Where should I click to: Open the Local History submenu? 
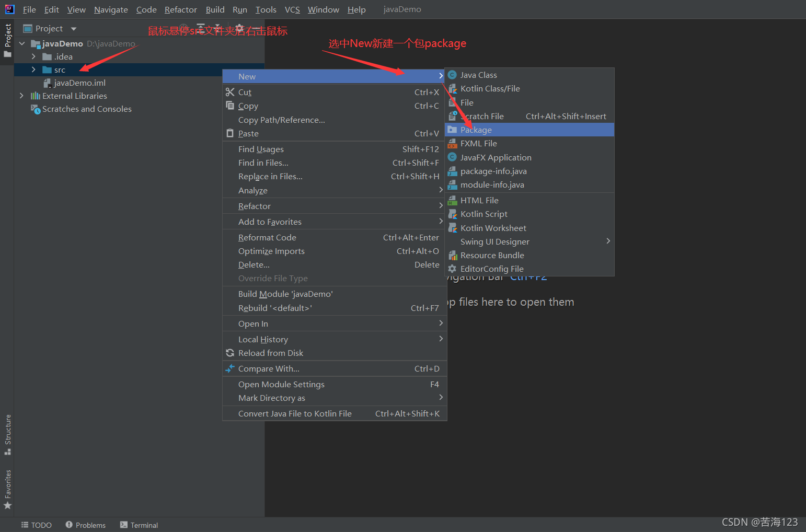coord(335,340)
